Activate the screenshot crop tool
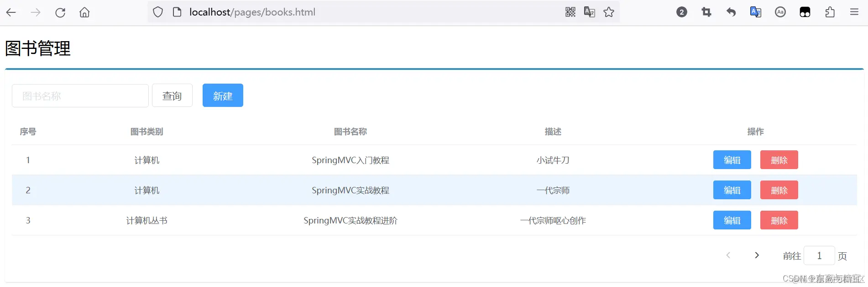Screen dimensions: 868x287 coord(706,12)
